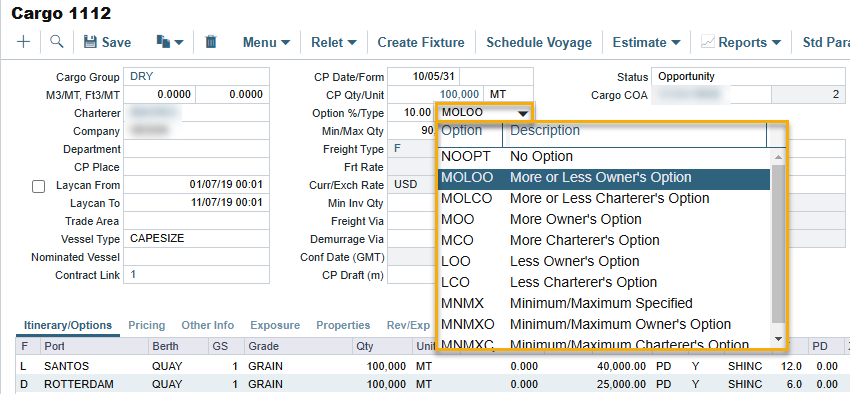Delete cargo with the trash can icon
Image resolution: width=850 pixels, height=394 pixels.
[x=211, y=42]
